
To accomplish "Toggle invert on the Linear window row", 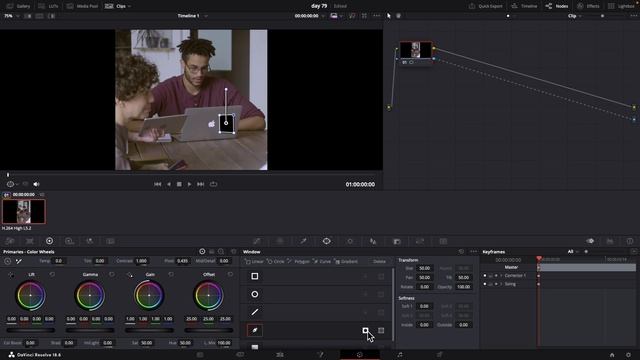I will (365, 276).
